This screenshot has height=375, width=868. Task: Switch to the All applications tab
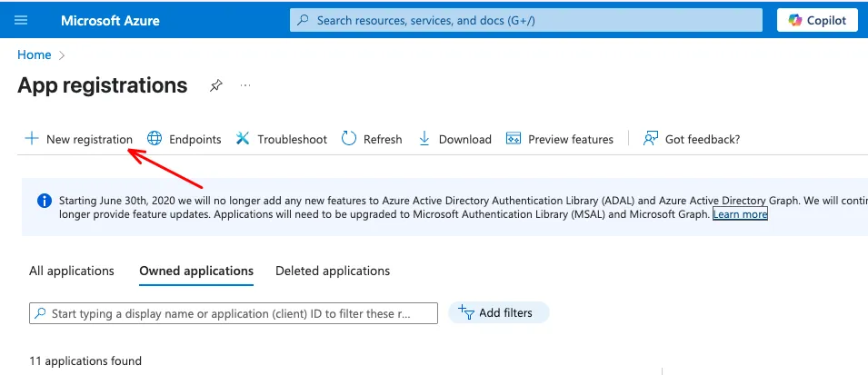(x=72, y=271)
